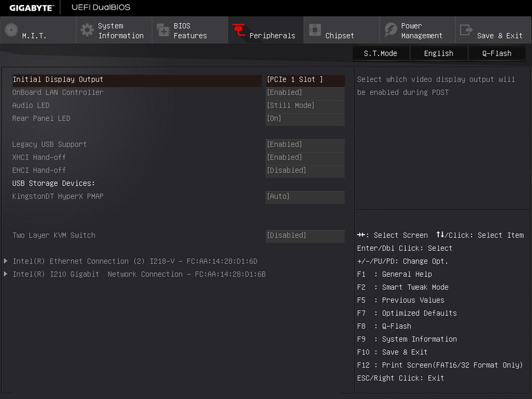The height and width of the screenshot is (399, 532).
Task: Toggle EHCI Hand-off Disabled value
Action: click(x=304, y=171)
